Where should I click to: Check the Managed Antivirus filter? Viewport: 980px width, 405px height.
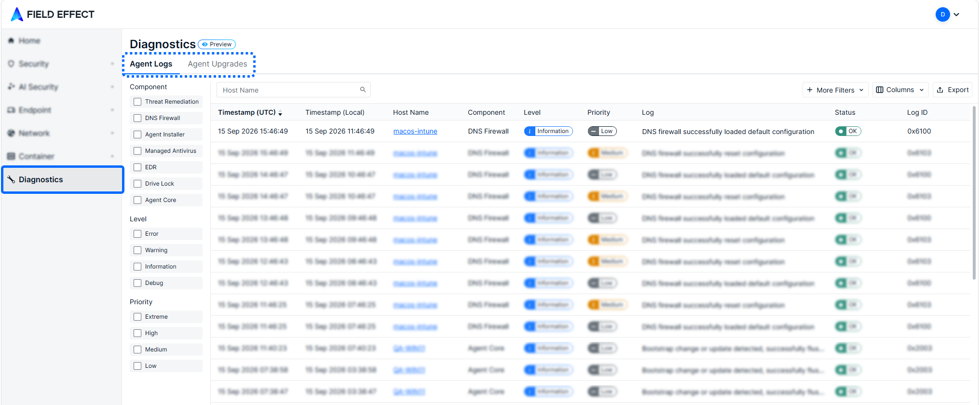click(x=137, y=151)
